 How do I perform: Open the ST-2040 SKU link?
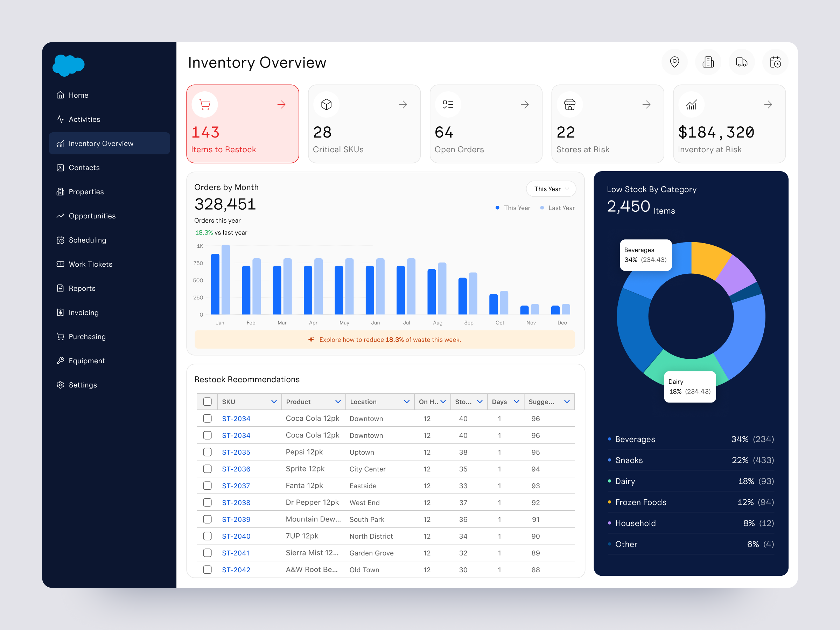tap(236, 536)
